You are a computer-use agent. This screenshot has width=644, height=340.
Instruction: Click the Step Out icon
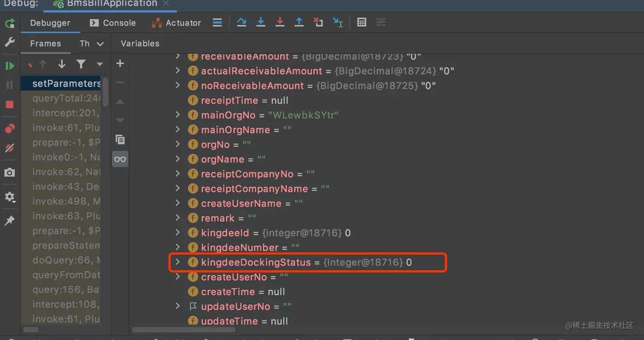(x=299, y=23)
